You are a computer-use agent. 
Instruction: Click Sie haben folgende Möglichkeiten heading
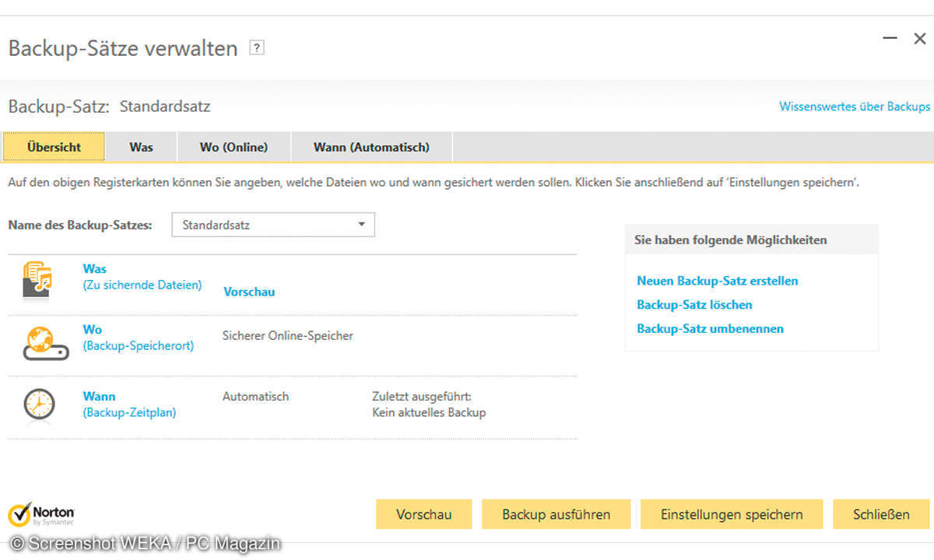tap(731, 240)
